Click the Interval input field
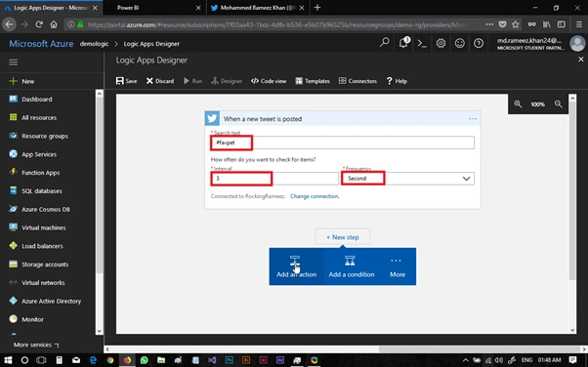Image resolution: width=588 pixels, height=367 pixels. coord(274,179)
